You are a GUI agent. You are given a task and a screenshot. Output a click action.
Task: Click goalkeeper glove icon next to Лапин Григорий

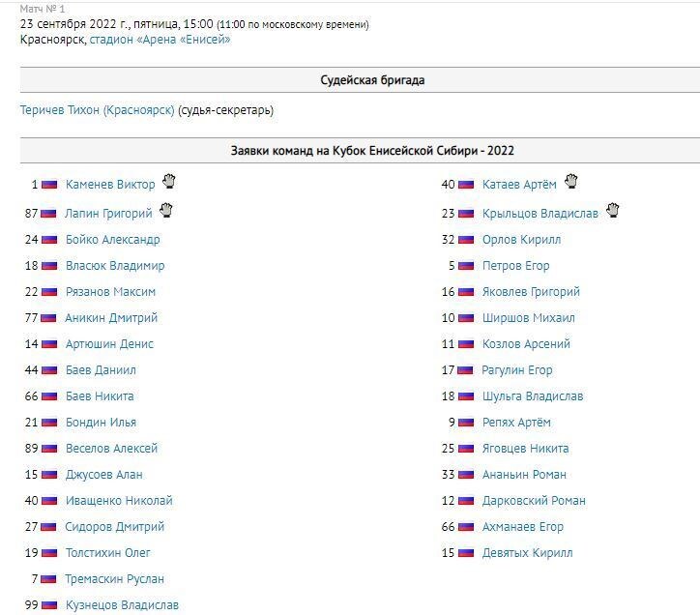[166, 210]
